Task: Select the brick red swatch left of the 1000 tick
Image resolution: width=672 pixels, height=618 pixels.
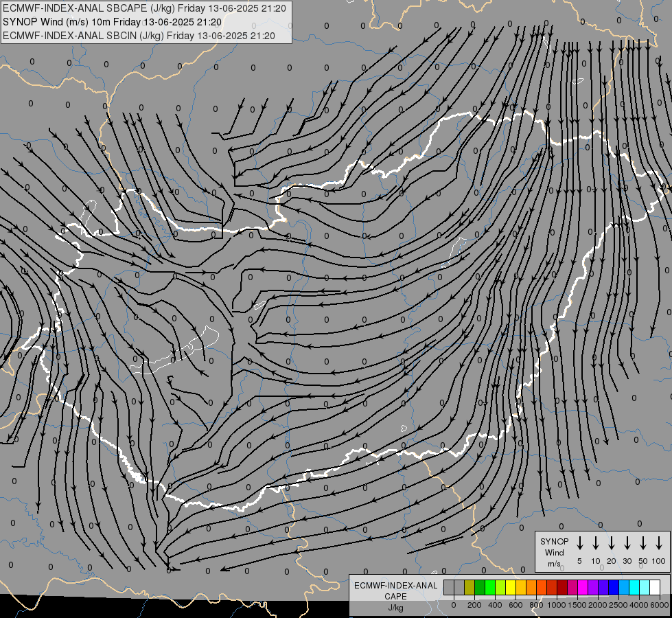Action: coord(552,587)
